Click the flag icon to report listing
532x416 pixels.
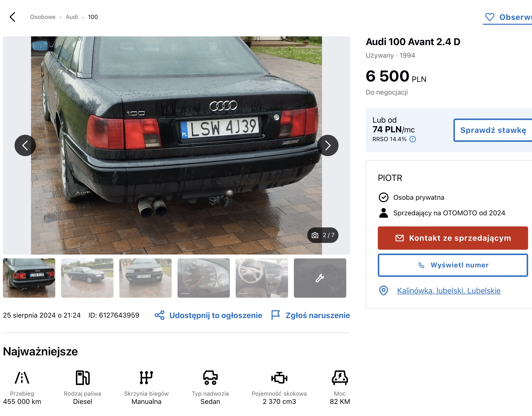coord(275,315)
